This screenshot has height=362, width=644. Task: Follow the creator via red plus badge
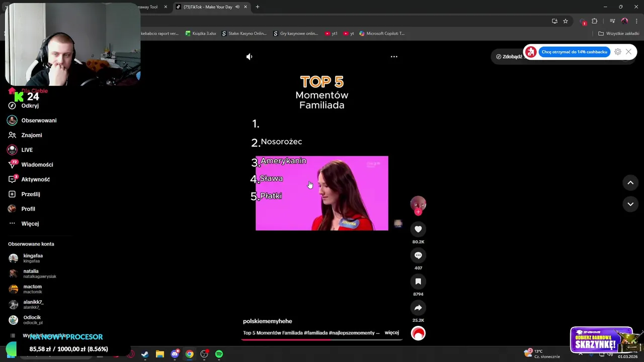[418, 212]
